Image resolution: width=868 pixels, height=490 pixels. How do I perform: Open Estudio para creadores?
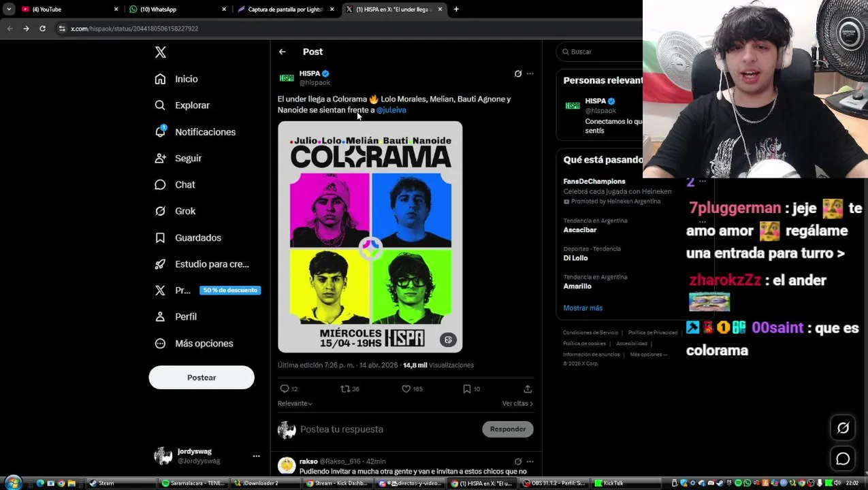click(x=202, y=264)
